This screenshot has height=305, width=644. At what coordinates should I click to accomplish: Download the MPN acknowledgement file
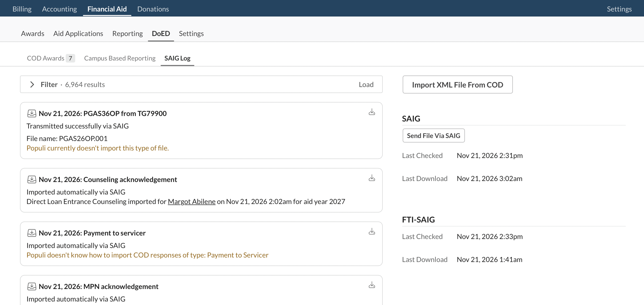(x=372, y=285)
